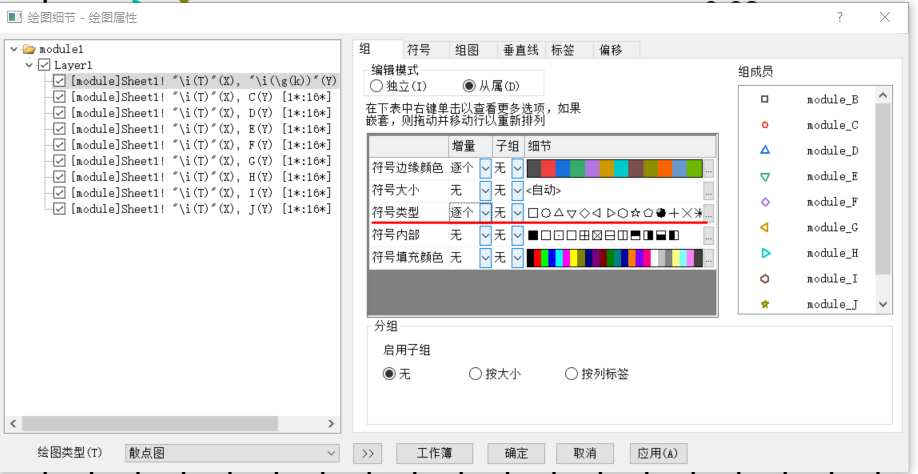Click the module1 folder icon in tree
The height and width of the screenshot is (474, 918).
point(29,50)
